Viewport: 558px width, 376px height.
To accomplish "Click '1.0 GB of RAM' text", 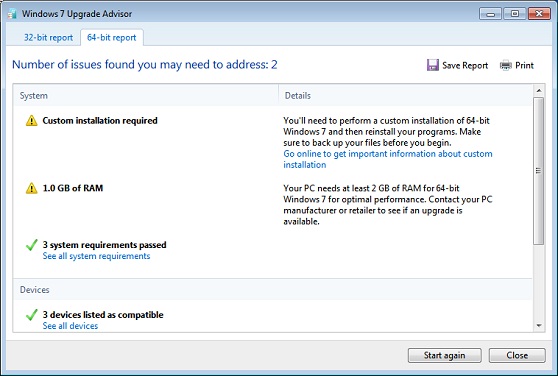I will 73,188.
